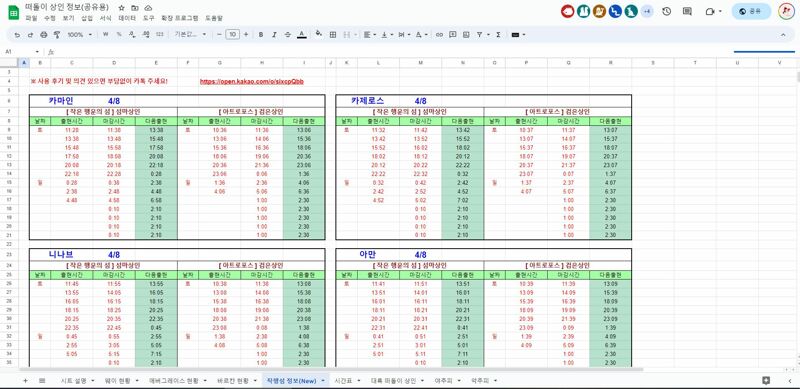This screenshot has width=800, height=389.
Task: Open the cell borders tool
Action: pyautogui.click(x=333, y=35)
